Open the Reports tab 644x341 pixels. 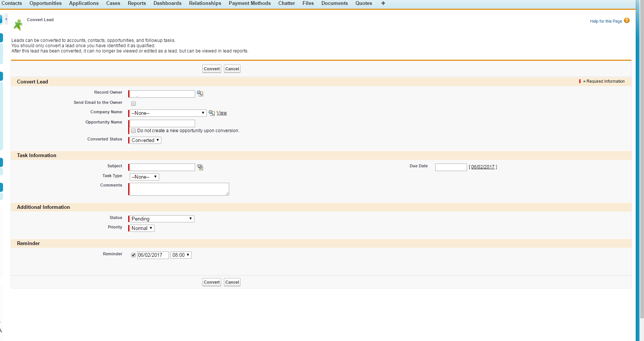137,3
